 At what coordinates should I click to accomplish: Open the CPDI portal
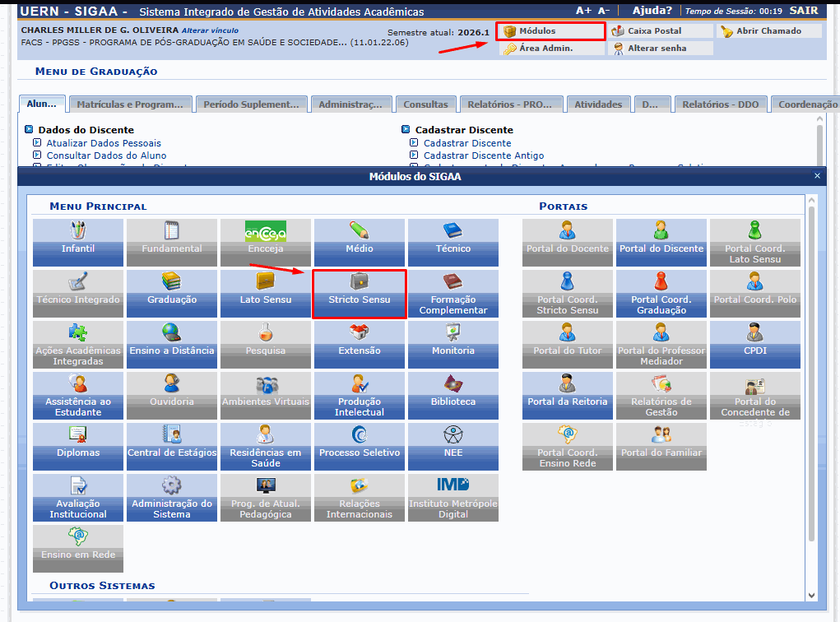754,345
